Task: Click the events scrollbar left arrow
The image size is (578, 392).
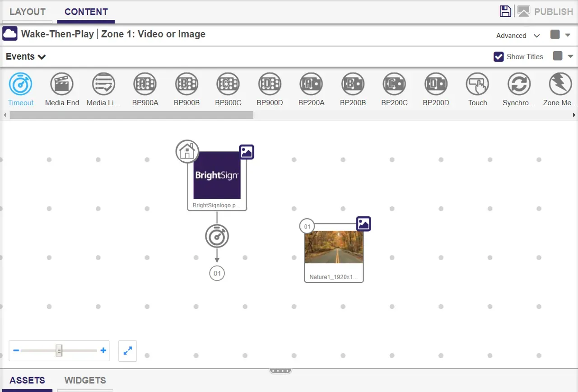Action: coord(5,115)
